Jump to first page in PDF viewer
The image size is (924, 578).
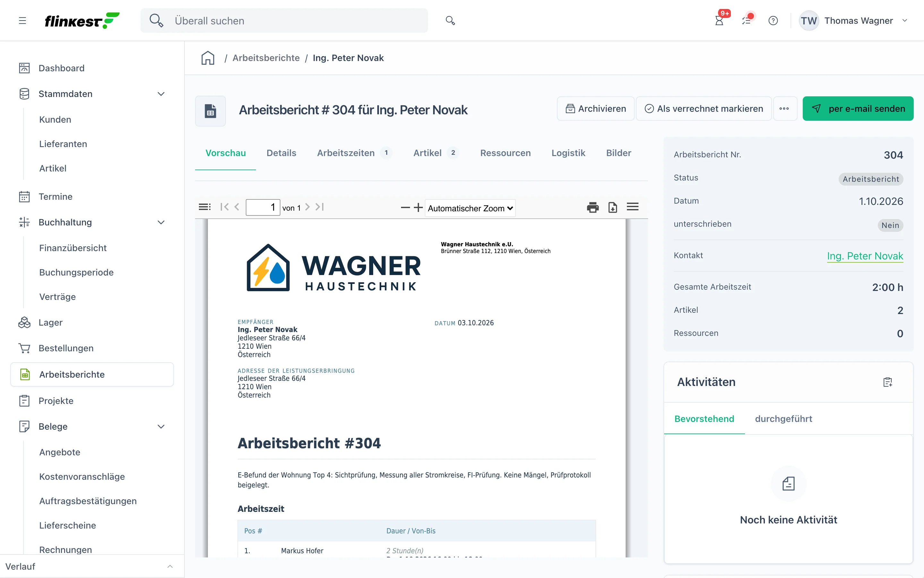coord(225,207)
